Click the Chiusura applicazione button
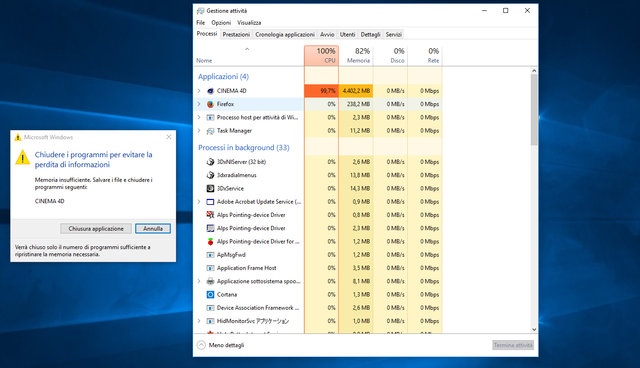The width and height of the screenshot is (640, 368). pos(96,228)
